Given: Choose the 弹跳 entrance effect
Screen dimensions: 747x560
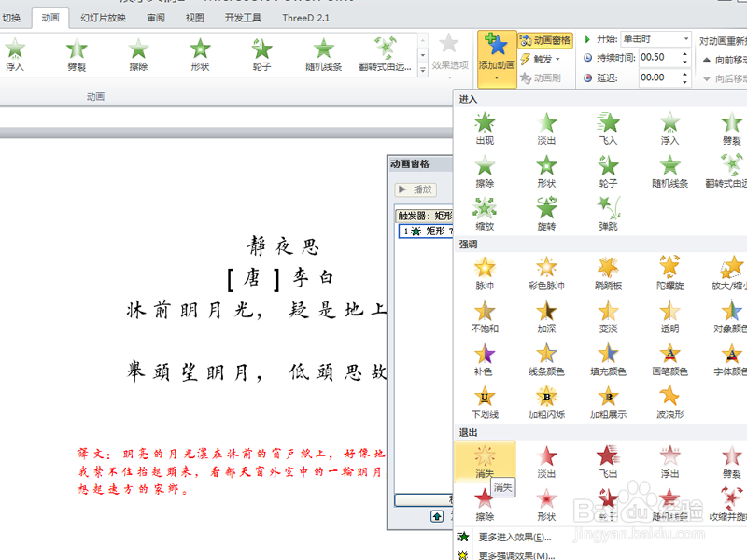Looking at the screenshot, I should pos(609,214).
